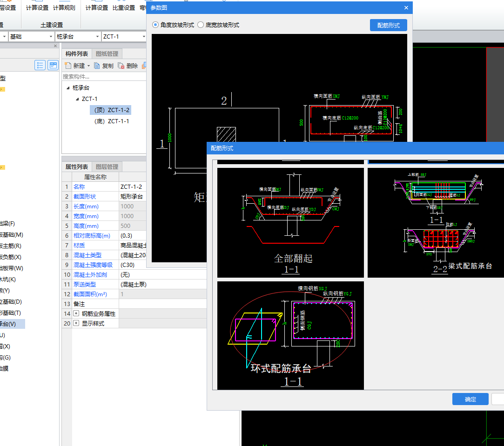The width and height of the screenshot is (504, 446).
Task: Click the 复制 copy component icon
Action: click(x=97, y=66)
